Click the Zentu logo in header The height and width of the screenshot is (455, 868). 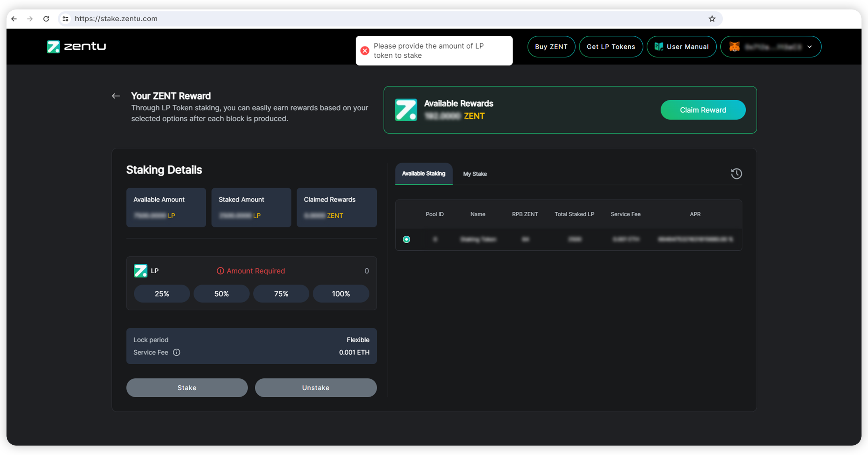coord(76,47)
